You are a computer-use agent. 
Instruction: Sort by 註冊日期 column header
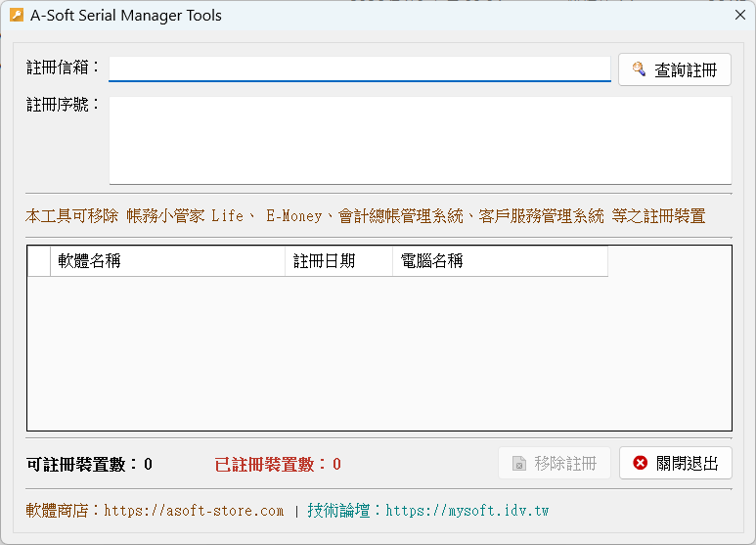[339, 261]
